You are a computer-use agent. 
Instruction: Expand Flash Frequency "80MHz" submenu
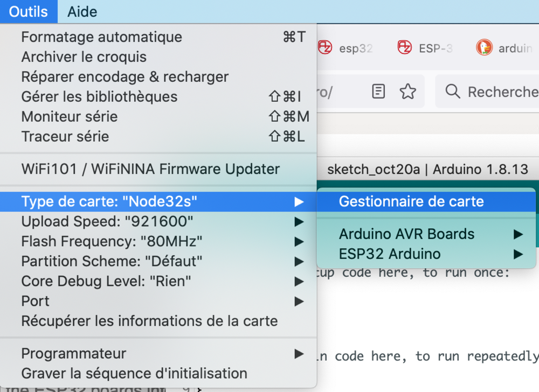158,241
